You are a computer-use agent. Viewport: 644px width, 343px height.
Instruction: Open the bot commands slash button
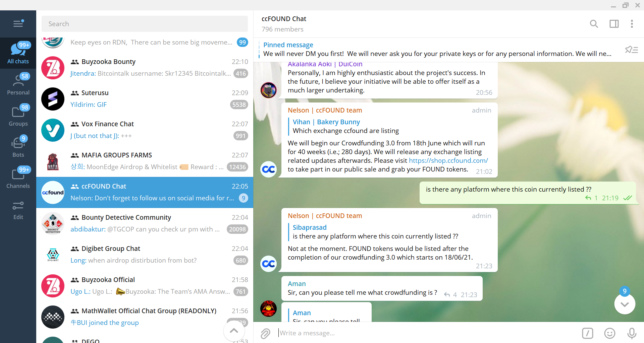587,333
